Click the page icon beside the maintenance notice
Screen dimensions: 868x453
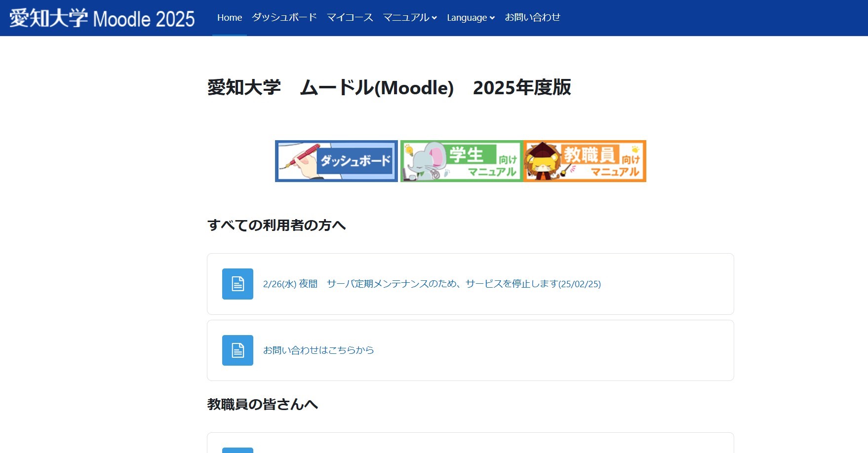coord(237,284)
